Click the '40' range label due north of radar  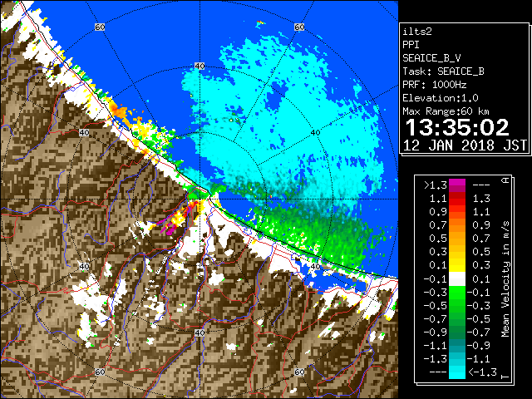click(199, 66)
